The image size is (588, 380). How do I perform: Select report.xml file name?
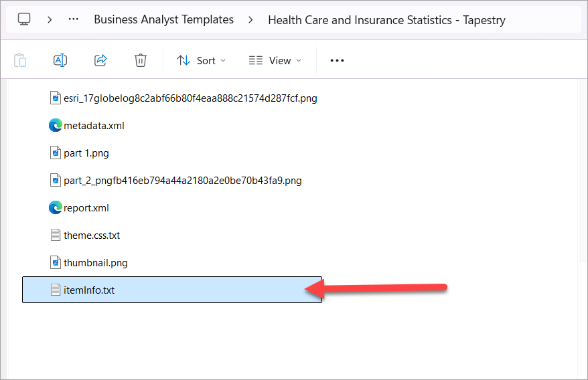point(86,208)
